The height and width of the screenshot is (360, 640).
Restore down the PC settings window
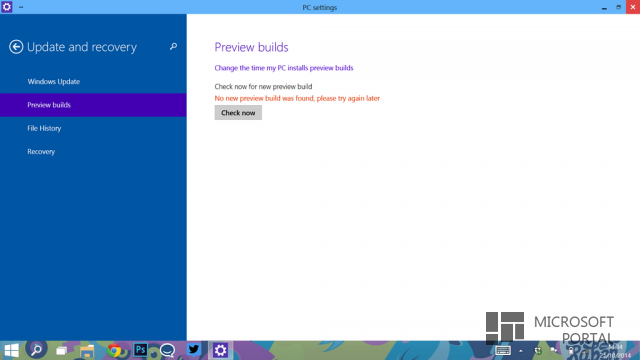point(618,7)
